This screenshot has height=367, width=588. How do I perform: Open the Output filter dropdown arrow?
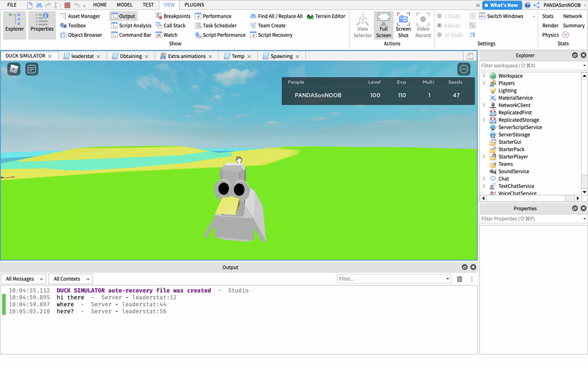coord(447,279)
